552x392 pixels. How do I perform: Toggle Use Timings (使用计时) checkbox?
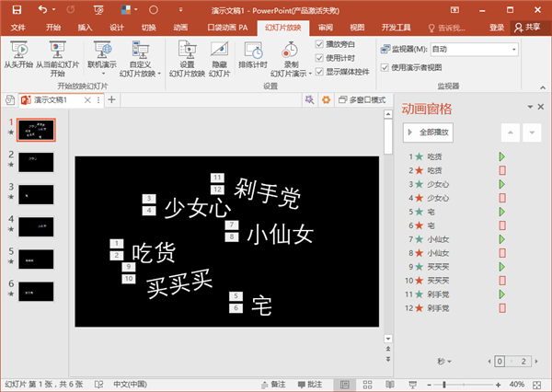tap(319, 58)
